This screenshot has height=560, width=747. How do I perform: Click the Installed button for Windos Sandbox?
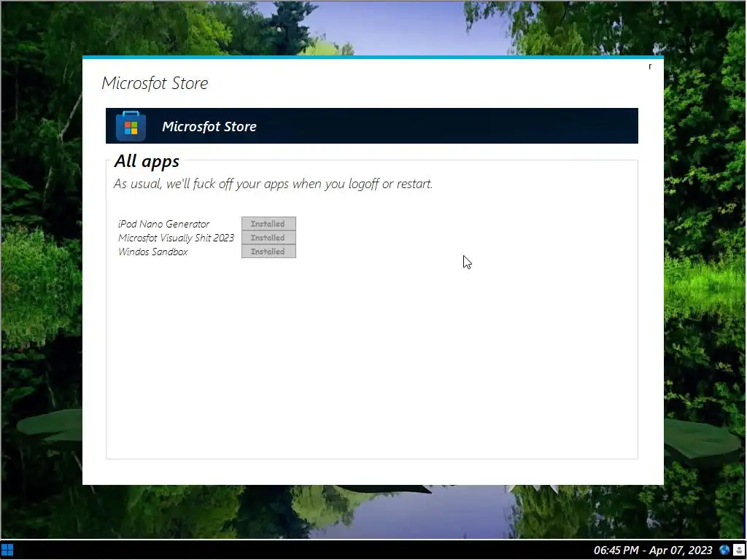click(268, 252)
